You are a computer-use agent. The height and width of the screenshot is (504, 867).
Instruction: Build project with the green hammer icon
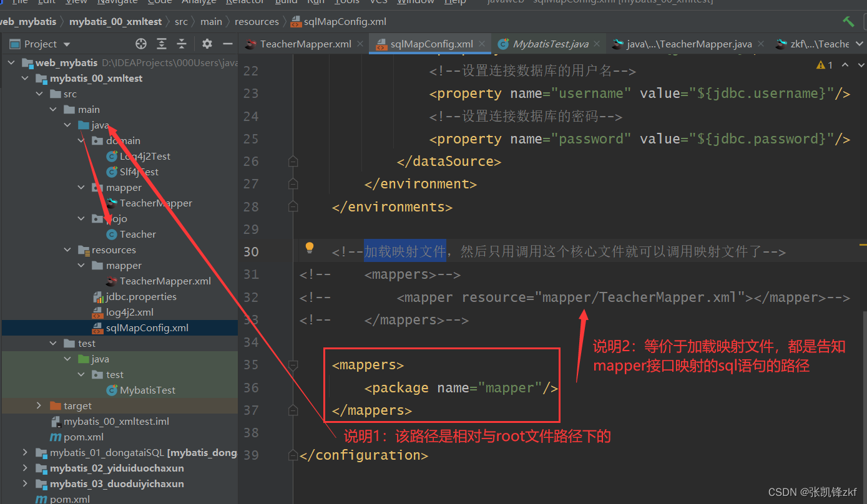(848, 21)
